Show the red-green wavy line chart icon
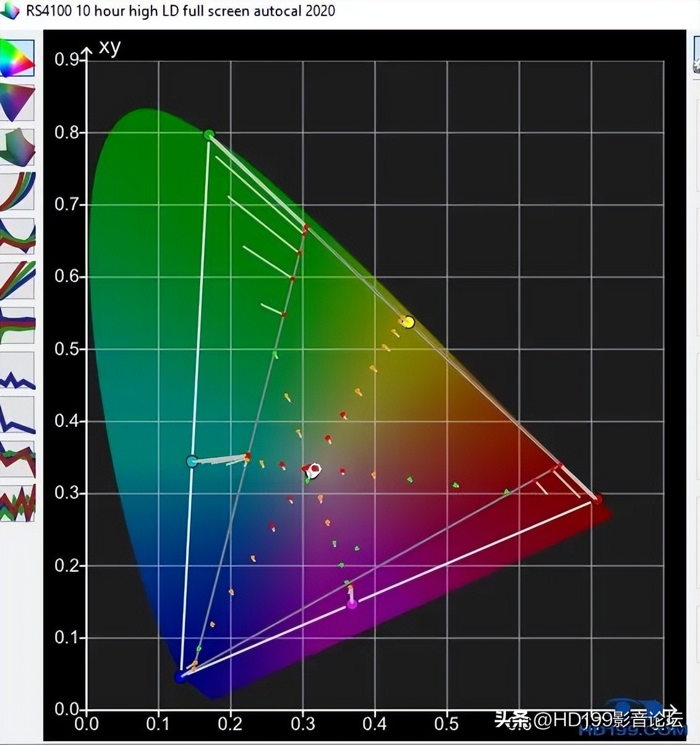Viewport: 700px width, 745px height. coord(17,459)
